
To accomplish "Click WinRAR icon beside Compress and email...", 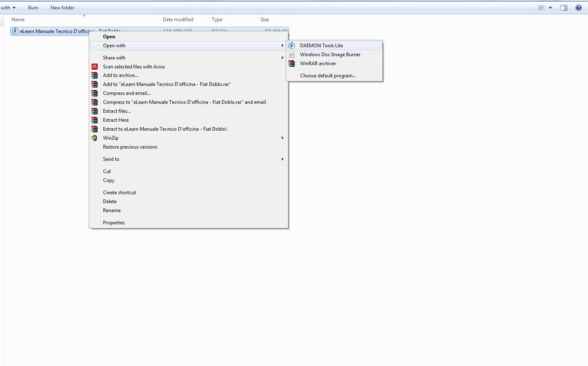I will click(x=94, y=93).
